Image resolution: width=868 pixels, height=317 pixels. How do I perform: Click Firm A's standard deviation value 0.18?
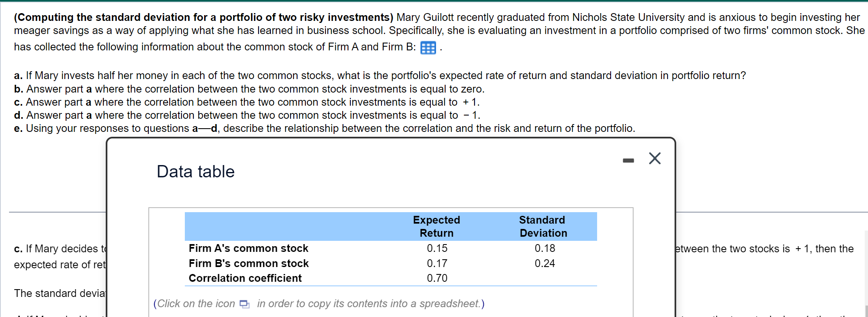pos(545,248)
